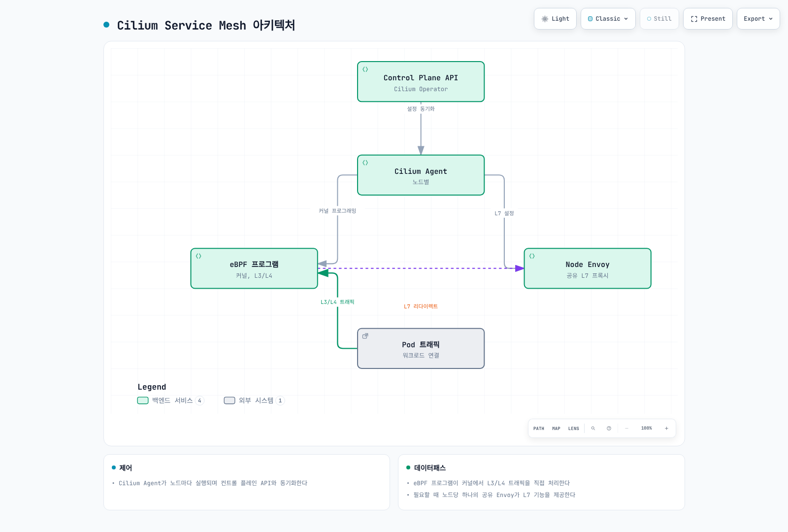Enter Present fullscreen mode
Screen dimensions: 788x532
708,19
